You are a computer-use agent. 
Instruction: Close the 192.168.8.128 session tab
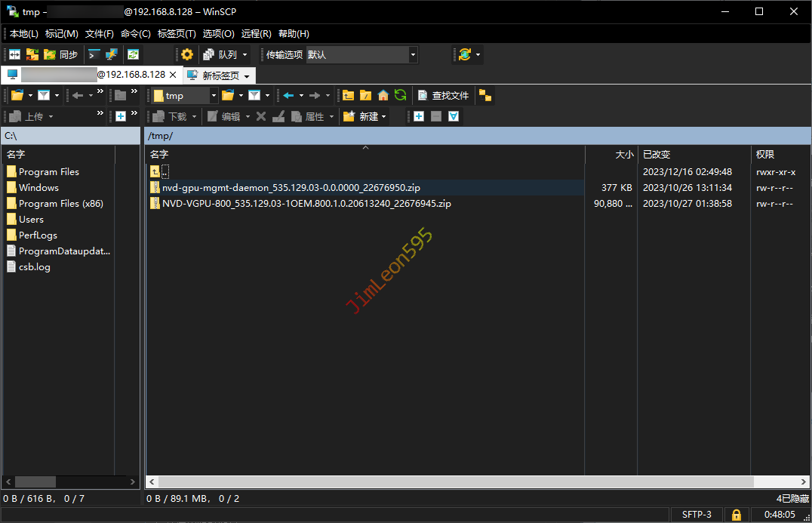[173, 75]
